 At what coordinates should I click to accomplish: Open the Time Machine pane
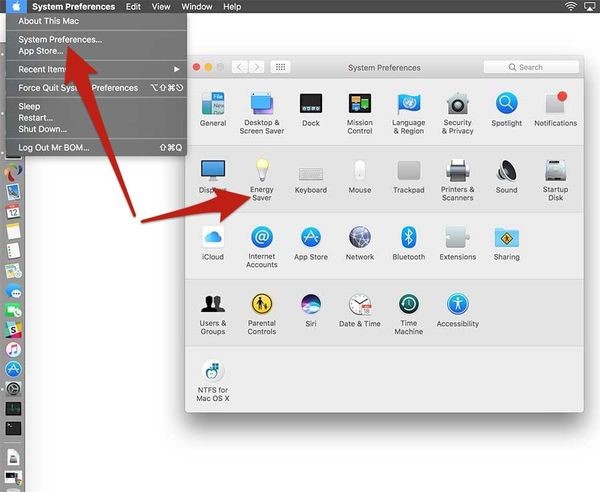point(409,314)
